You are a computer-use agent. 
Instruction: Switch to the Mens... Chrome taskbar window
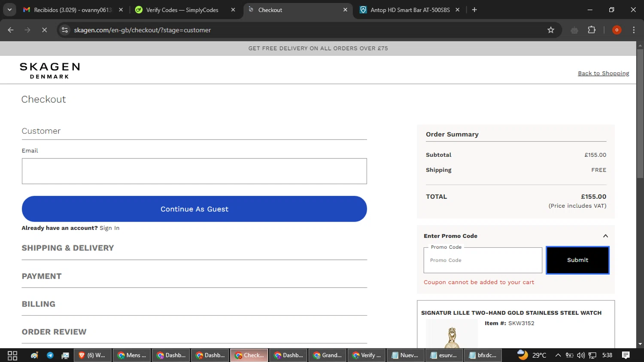point(132,355)
